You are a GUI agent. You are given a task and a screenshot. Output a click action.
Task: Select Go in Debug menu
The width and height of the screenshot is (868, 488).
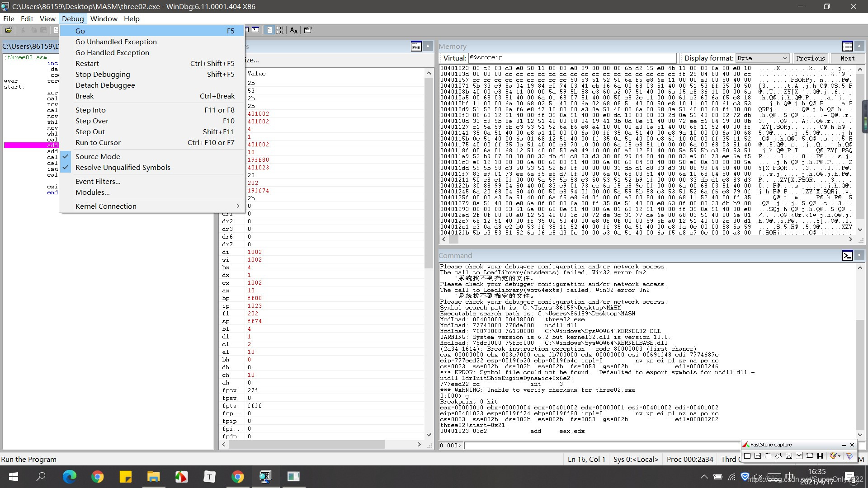coord(152,31)
